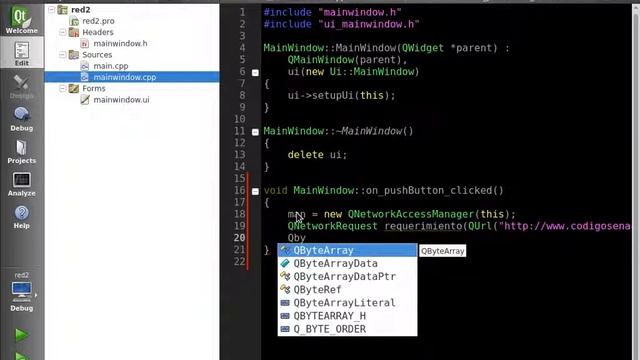This screenshot has height=360, width=640.
Task: Click the editor vertical scrollbar
Action: [x=636, y=182]
